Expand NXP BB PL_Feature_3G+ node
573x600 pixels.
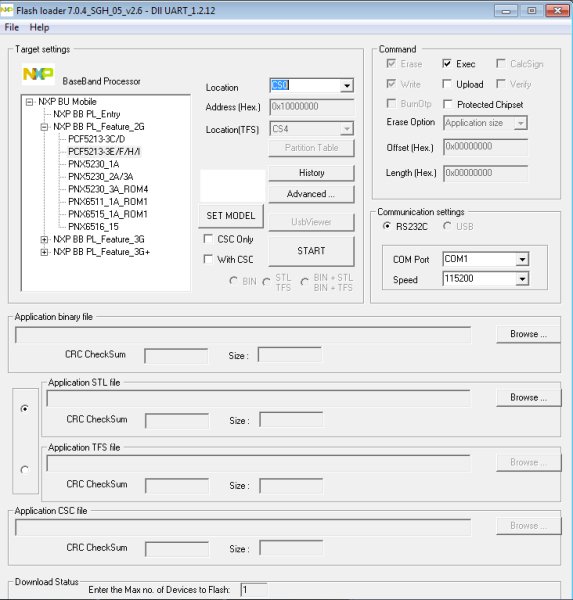[x=44, y=252]
